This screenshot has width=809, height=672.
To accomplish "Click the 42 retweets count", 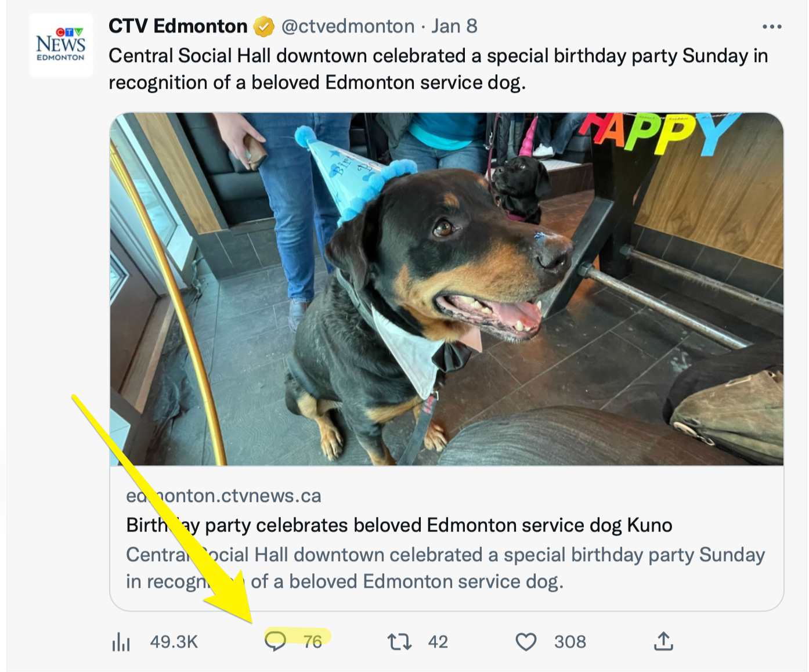I will coord(438,642).
